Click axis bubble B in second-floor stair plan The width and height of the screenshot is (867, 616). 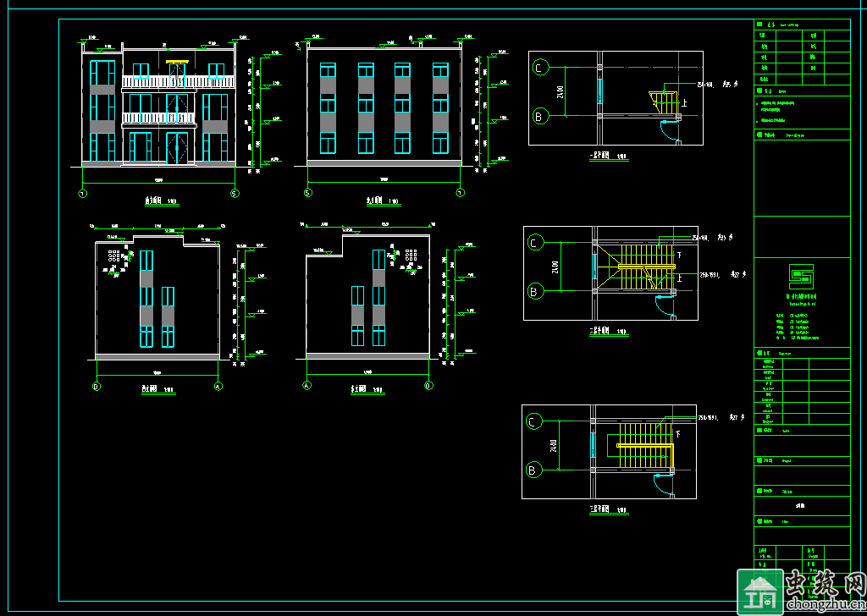click(x=534, y=292)
